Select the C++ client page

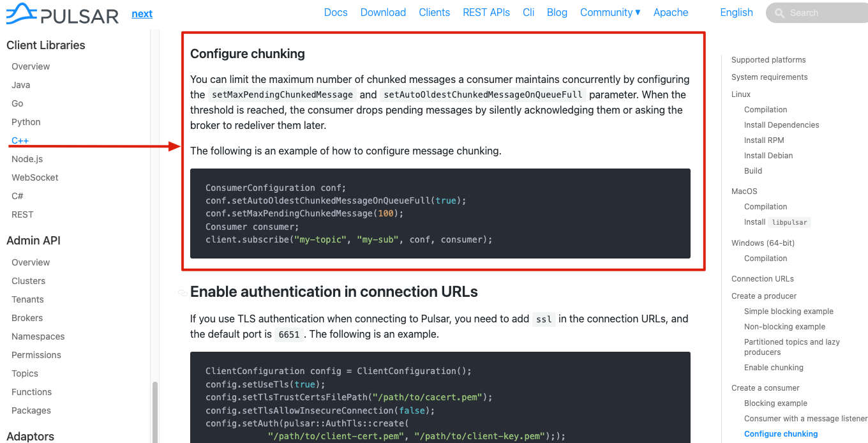coord(20,140)
